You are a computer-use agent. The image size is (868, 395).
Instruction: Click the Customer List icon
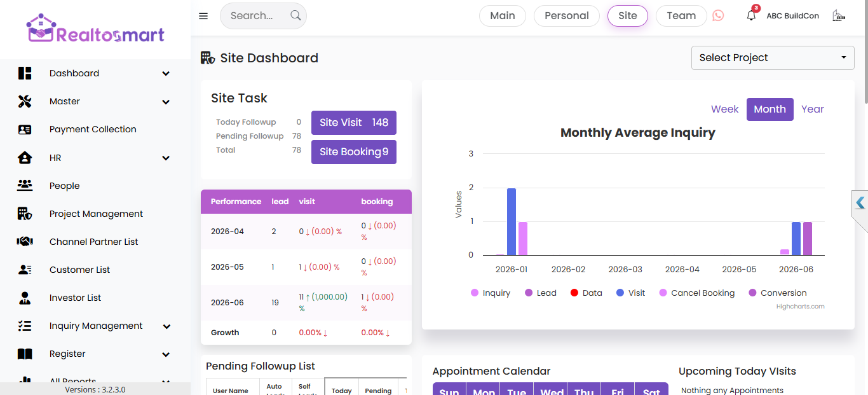tap(25, 270)
